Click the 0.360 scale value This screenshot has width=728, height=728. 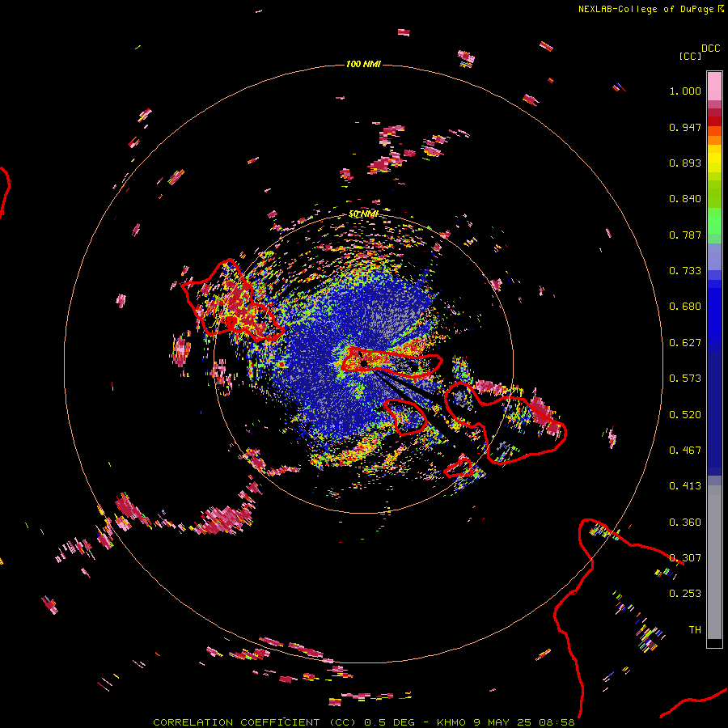click(685, 523)
